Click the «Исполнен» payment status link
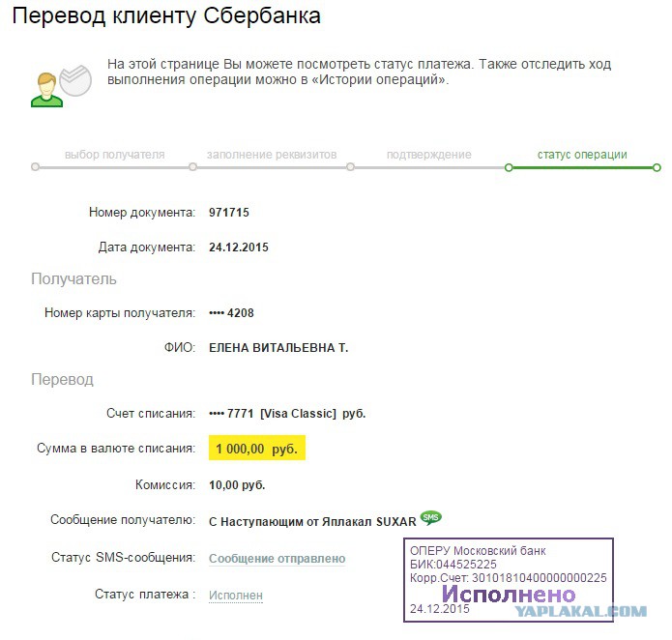Screen dimensions: 672x640 (235, 596)
